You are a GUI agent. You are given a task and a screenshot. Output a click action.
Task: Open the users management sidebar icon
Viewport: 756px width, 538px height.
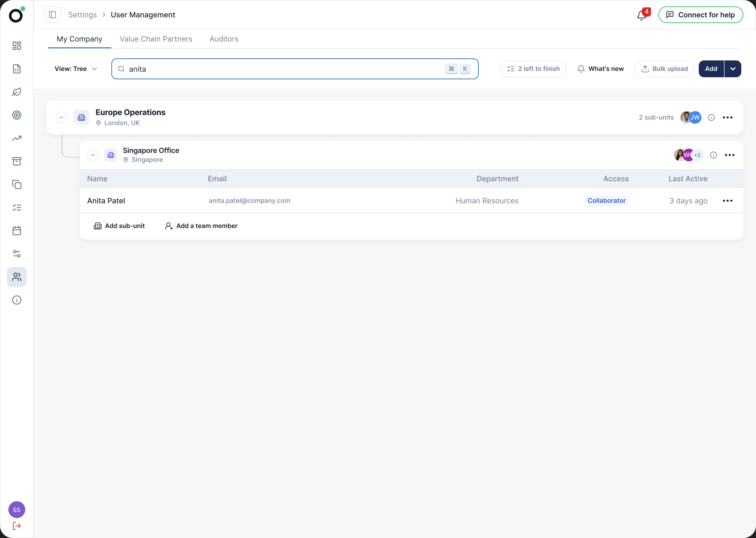tap(17, 277)
